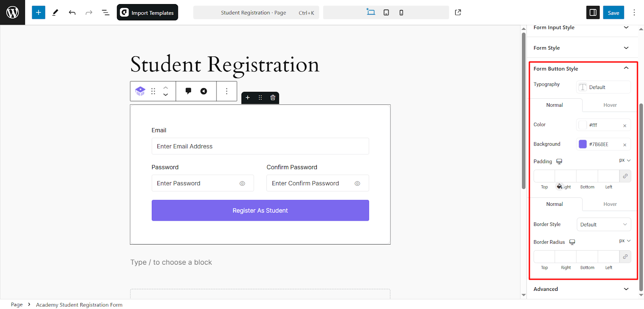Toggle Confirm Password visibility eye
The width and height of the screenshot is (644, 309).
tap(357, 183)
